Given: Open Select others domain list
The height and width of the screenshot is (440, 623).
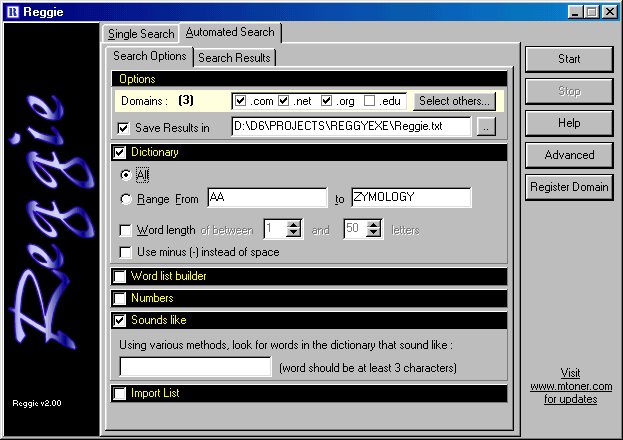Looking at the screenshot, I should [x=455, y=101].
